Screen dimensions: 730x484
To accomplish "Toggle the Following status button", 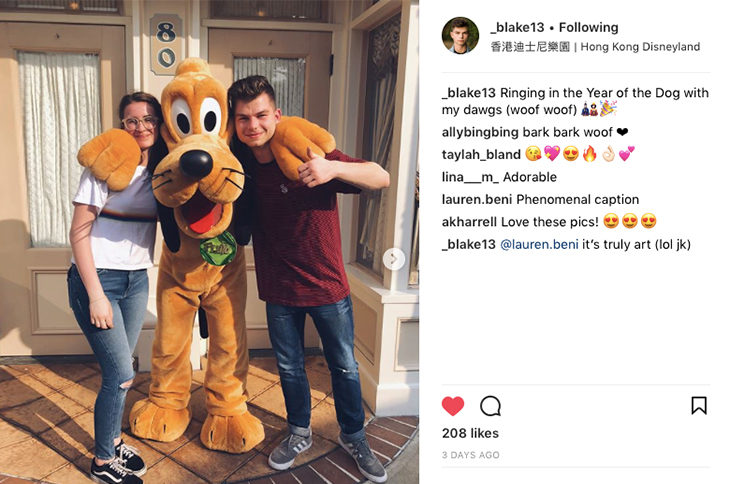I will (x=588, y=27).
